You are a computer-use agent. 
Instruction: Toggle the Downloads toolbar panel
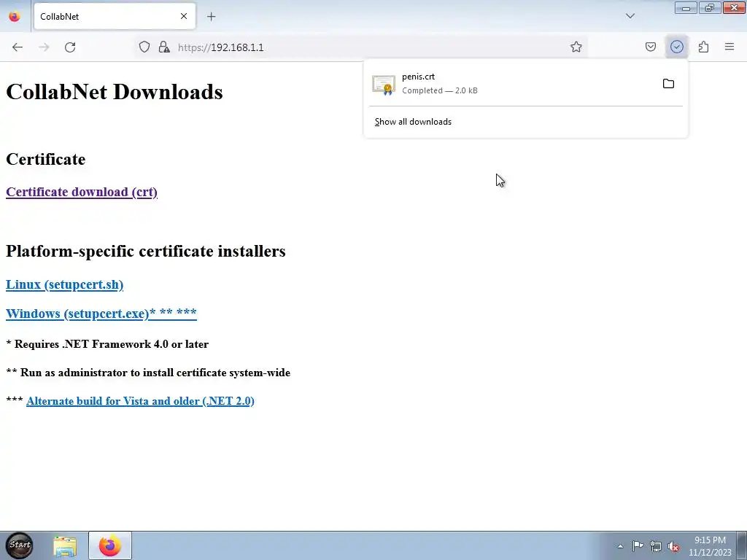(676, 47)
